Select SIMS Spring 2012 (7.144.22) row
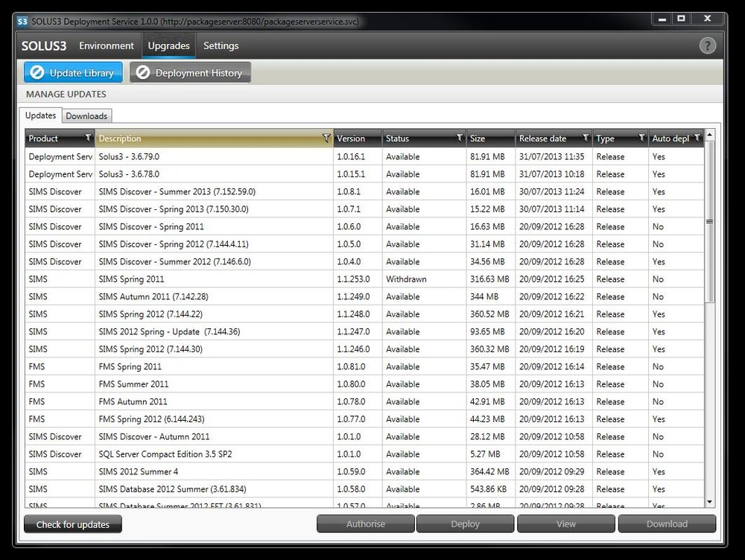Viewport: 745px width, 560px height. pos(364,314)
